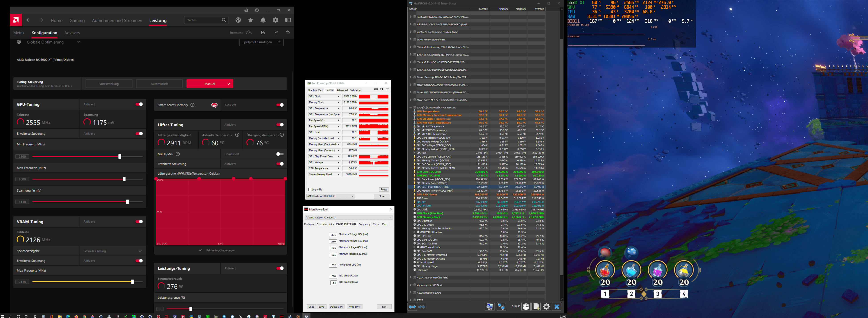Image resolution: width=868 pixels, height=318 pixels.
Task: Open the GPU selector dropdown in GPU-Z
Action: point(330,196)
